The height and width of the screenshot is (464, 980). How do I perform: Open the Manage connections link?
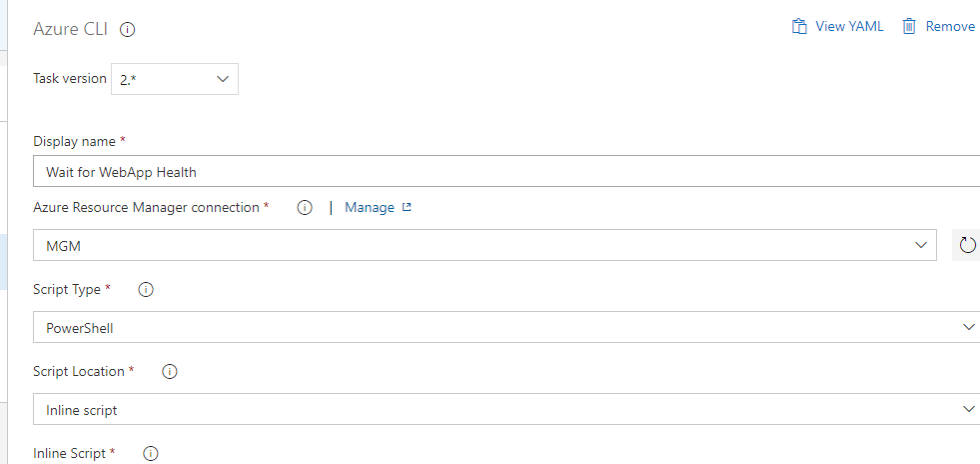(x=369, y=208)
